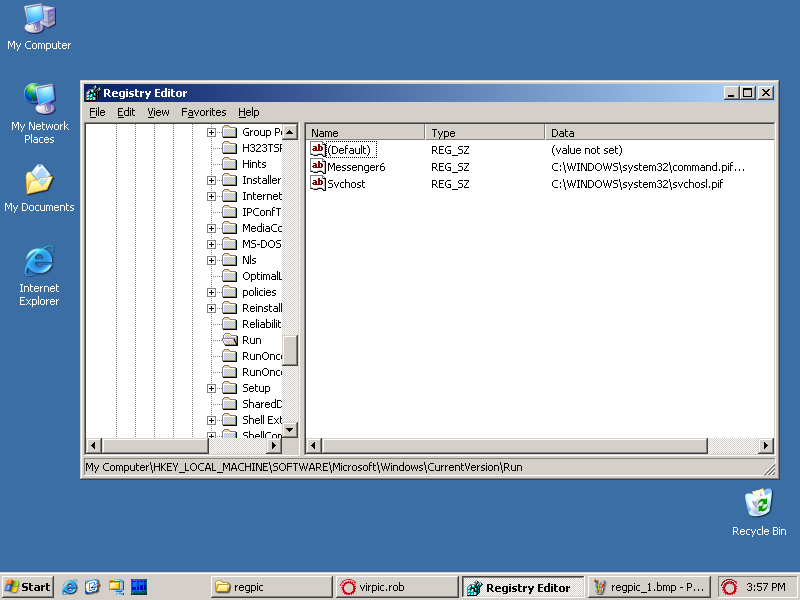The image size is (800, 600).
Task: Click the Messenger6 string value icon
Action: click(x=318, y=167)
